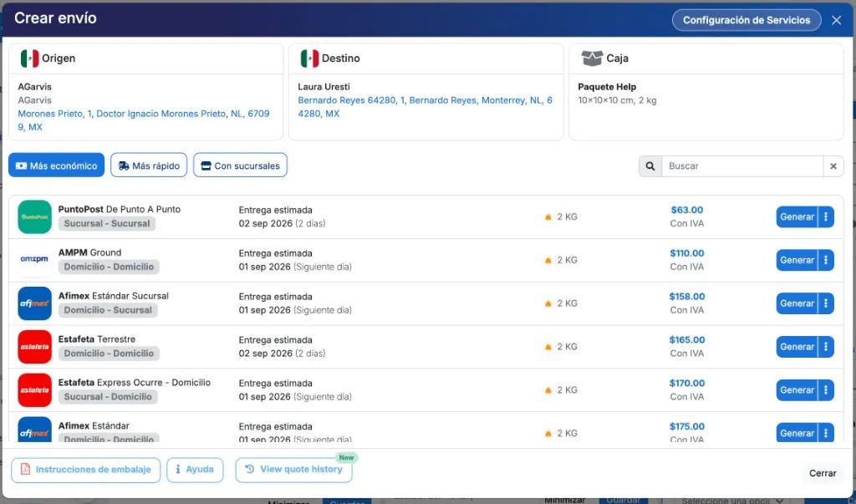This screenshot has height=504, width=856.
Task: Click the Sucursal - Sucursal tag
Action: 107,223
